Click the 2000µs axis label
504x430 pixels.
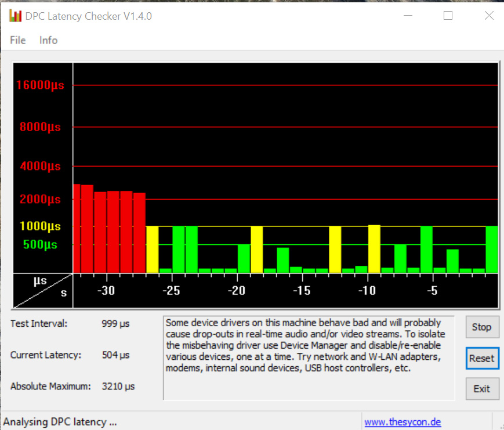click(40, 200)
